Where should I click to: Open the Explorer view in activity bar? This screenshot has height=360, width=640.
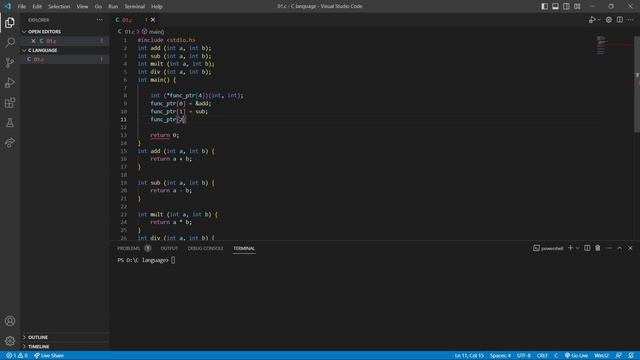click(10, 22)
